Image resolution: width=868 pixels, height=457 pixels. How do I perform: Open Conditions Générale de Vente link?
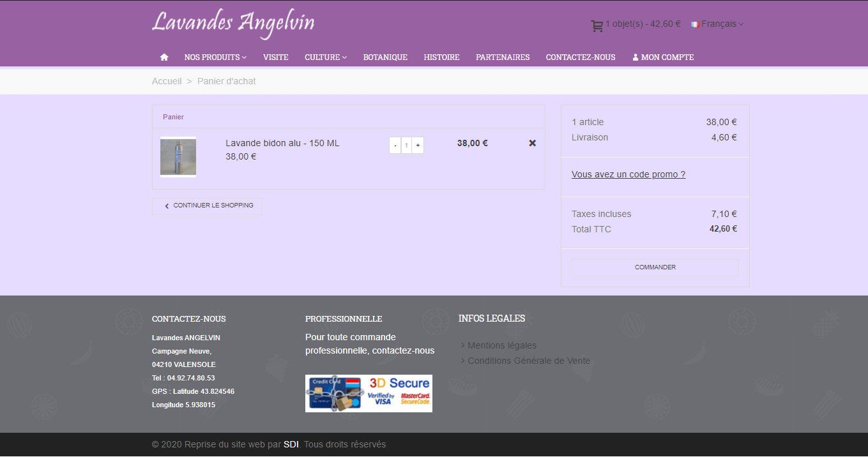529,361
